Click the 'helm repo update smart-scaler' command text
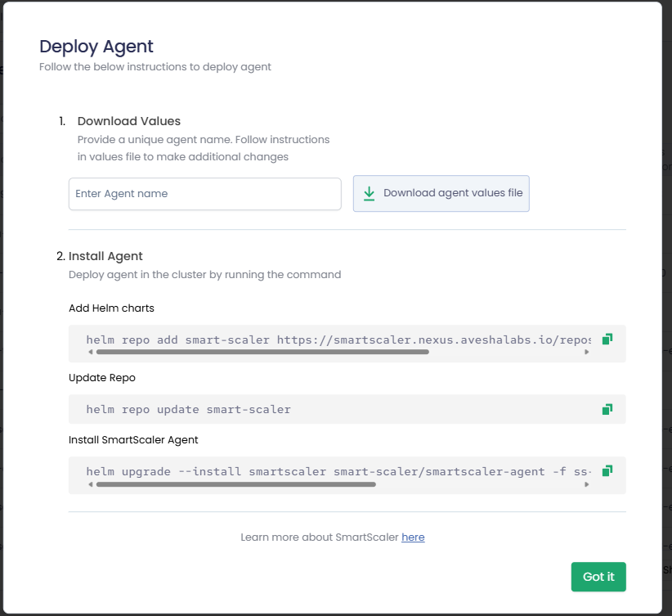 pyautogui.click(x=189, y=409)
